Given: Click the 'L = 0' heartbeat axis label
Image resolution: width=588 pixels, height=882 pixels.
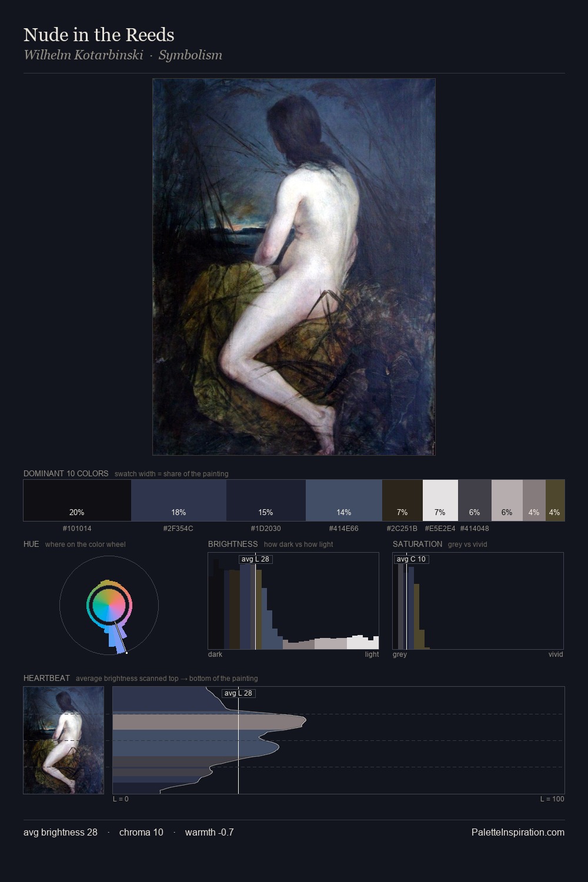Looking at the screenshot, I should tap(121, 799).
